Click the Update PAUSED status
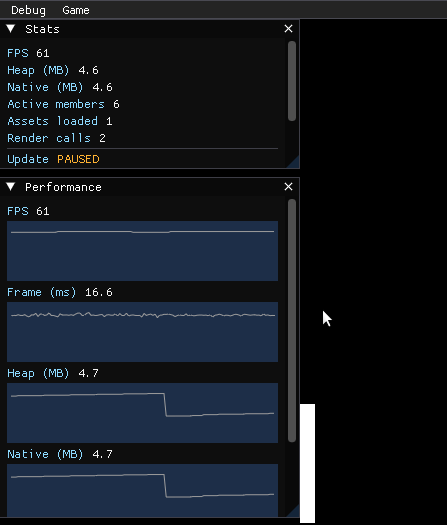Viewport: 447px width, 525px height. (53, 159)
